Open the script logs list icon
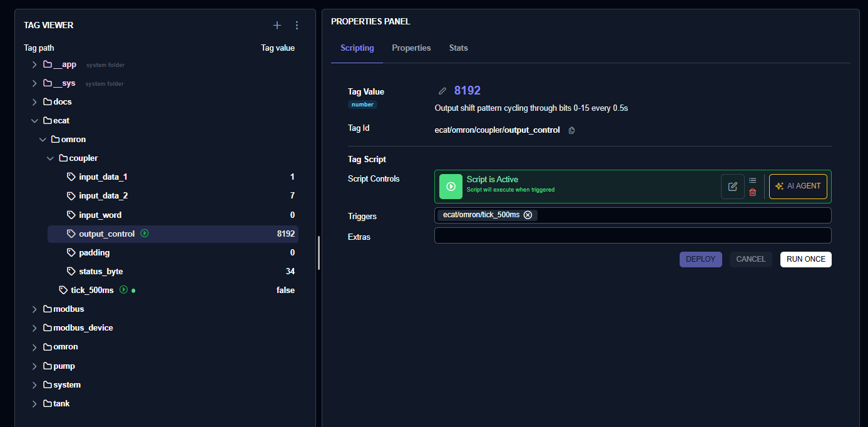Image resolution: width=868 pixels, height=427 pixels. click(x=752, y=180)
